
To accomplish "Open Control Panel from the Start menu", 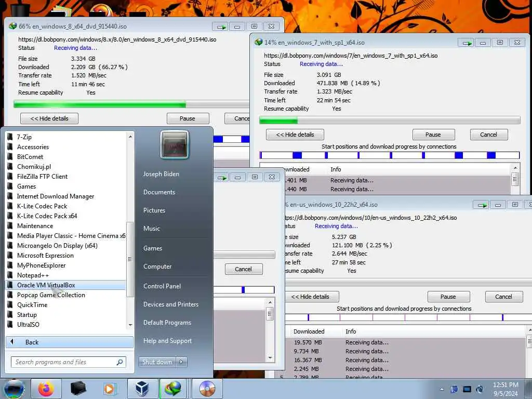I will [162, 286].
